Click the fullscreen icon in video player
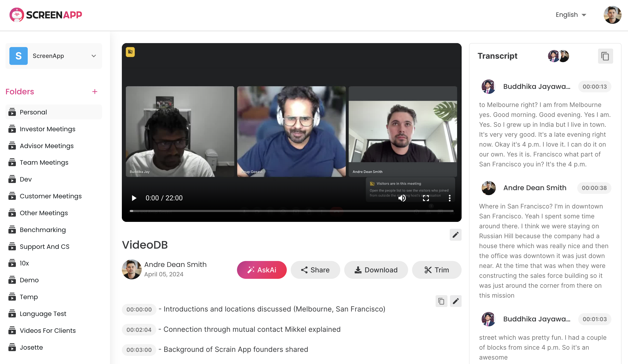The height and width of the screenshot is (364, 628). (x=425, y=198)
